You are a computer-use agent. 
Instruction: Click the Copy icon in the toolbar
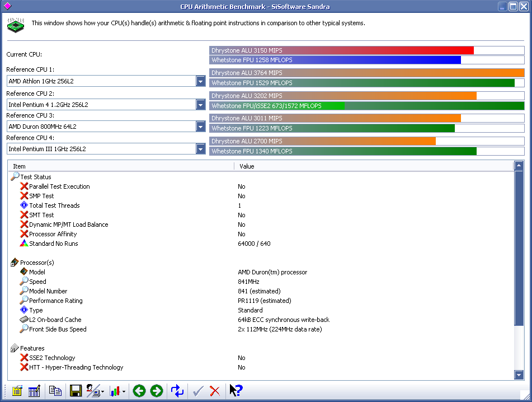pos(55,391)
